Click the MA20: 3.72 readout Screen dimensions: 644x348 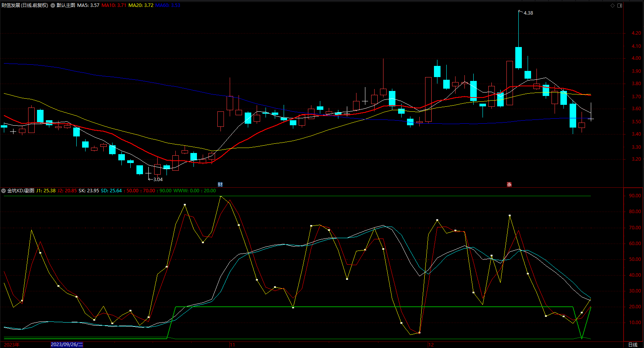point(141,5)
